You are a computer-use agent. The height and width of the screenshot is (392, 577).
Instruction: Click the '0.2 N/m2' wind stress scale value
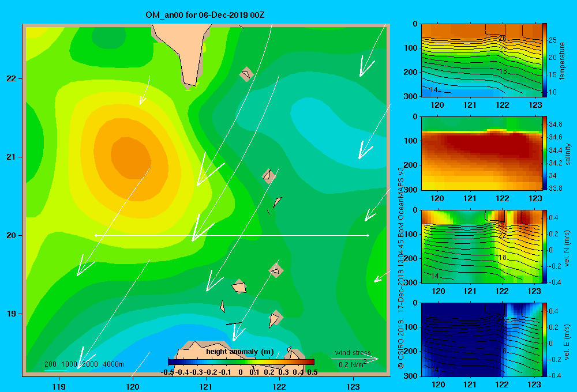click(353, 364)
